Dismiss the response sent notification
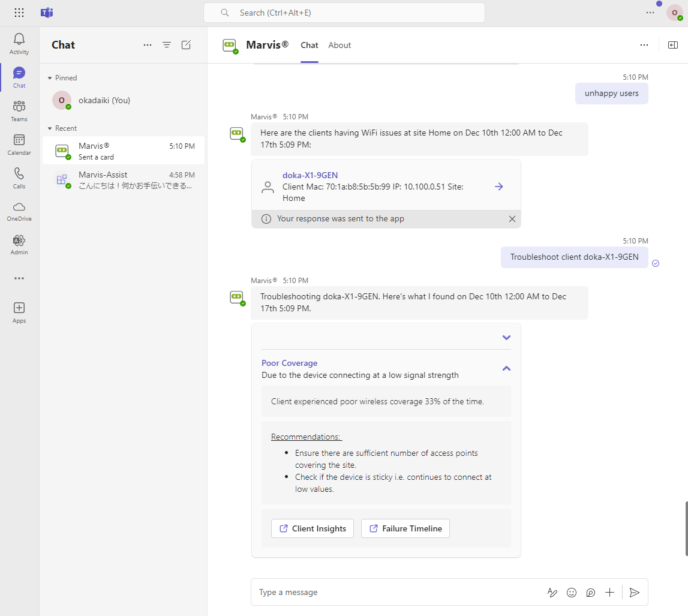Viewport: 688px width, 616px height. click(x=512, y=219)
